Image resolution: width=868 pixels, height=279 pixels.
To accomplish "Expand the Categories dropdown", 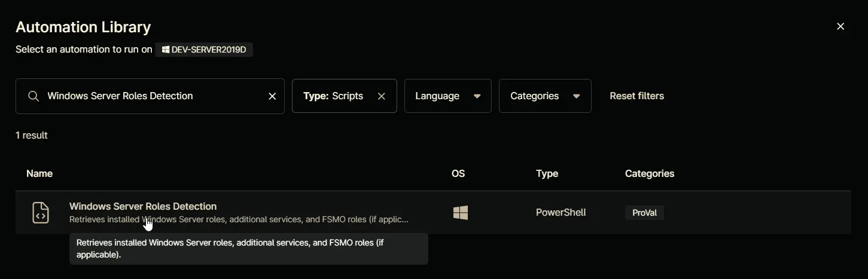I will pos(545,96).
